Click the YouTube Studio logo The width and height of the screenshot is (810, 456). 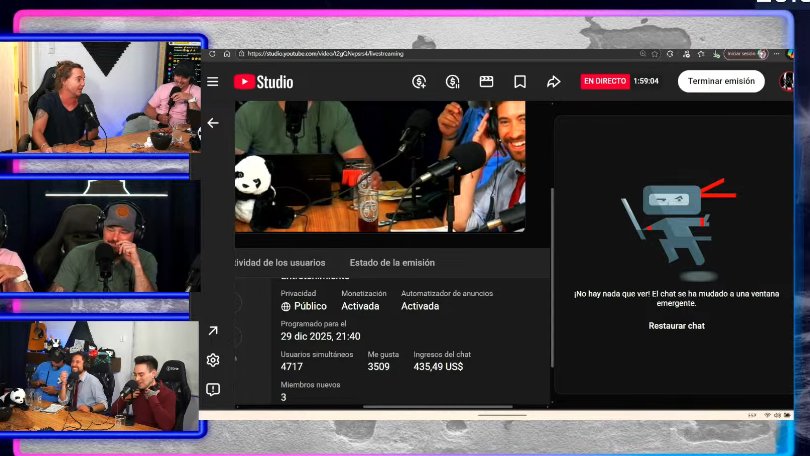click(x=264, y=82)
